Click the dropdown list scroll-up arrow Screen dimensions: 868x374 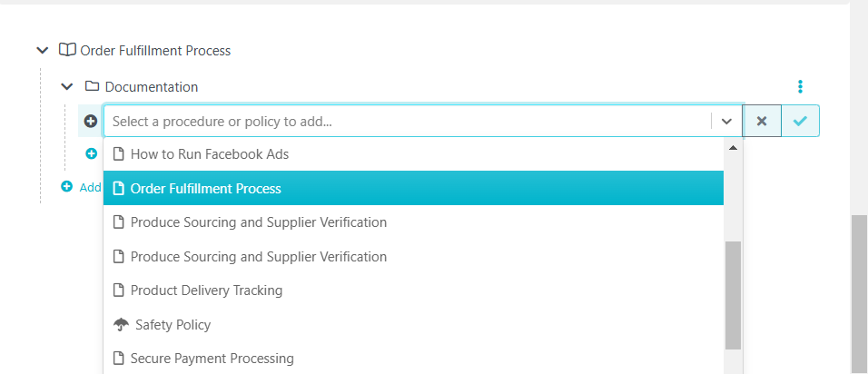pyautogui.click(x=733, y=148)
